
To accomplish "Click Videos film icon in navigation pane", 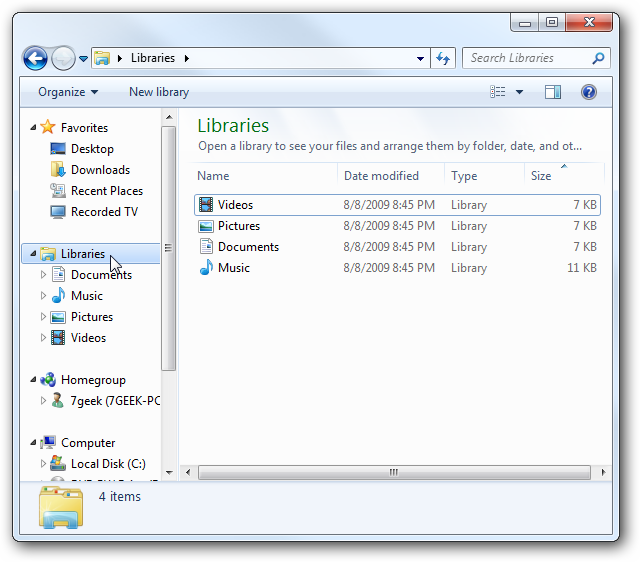I will point(58,338).
